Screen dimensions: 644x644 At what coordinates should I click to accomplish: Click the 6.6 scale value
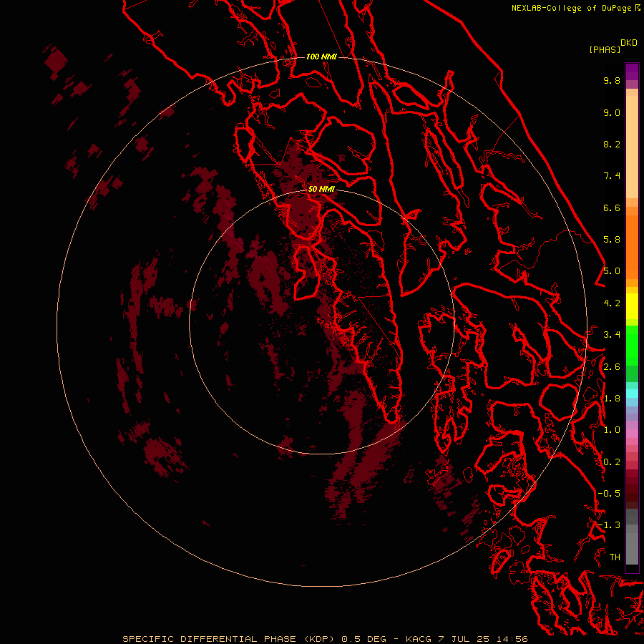(612, 208)
